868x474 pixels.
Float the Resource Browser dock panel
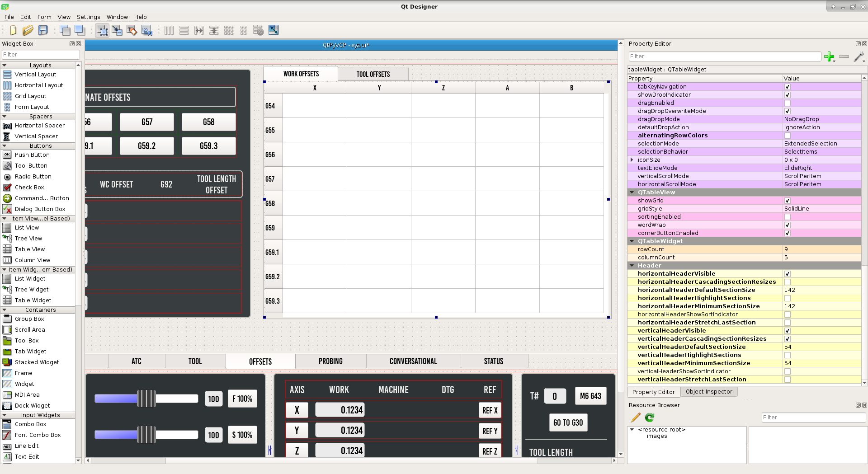coord(858,405)
